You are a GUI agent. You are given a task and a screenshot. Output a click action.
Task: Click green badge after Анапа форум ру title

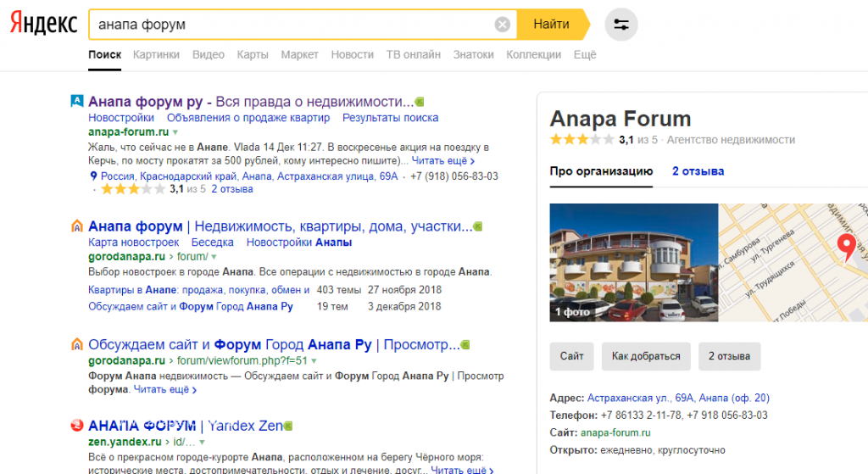click(420, 102)
